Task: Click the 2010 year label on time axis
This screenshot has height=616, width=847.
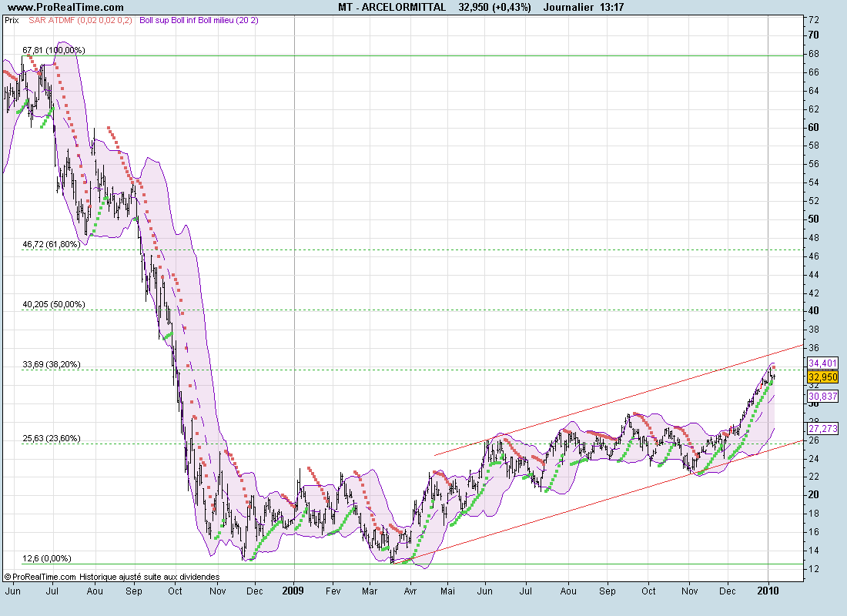Action: (x=768, y=591)
